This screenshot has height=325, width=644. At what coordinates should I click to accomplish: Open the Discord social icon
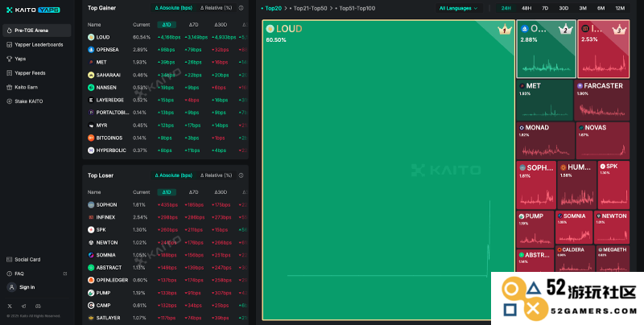coord(38,306)
